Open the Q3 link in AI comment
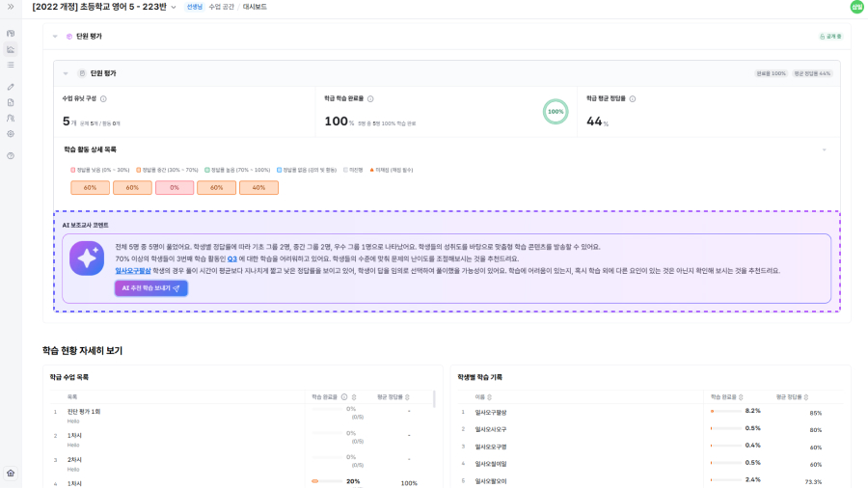The image size is (868, 488). click(232, 258)
